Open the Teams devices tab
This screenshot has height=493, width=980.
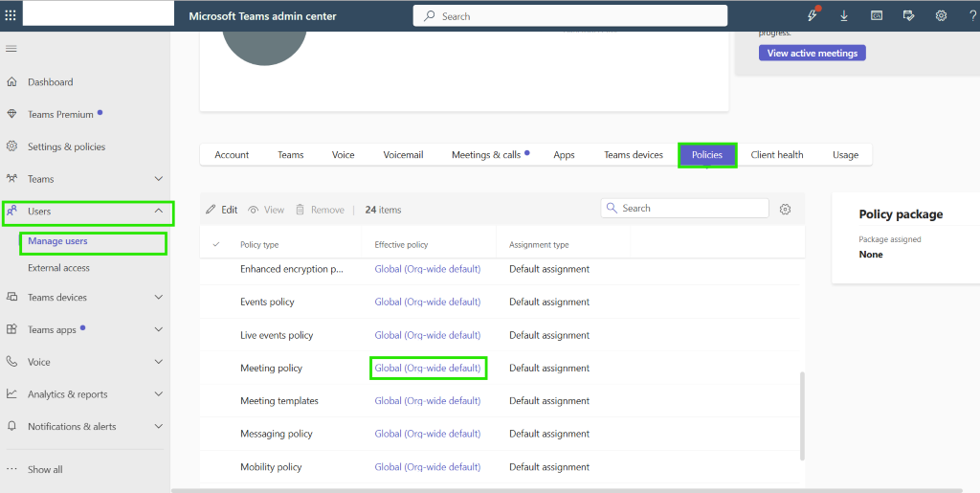[634, 154]
